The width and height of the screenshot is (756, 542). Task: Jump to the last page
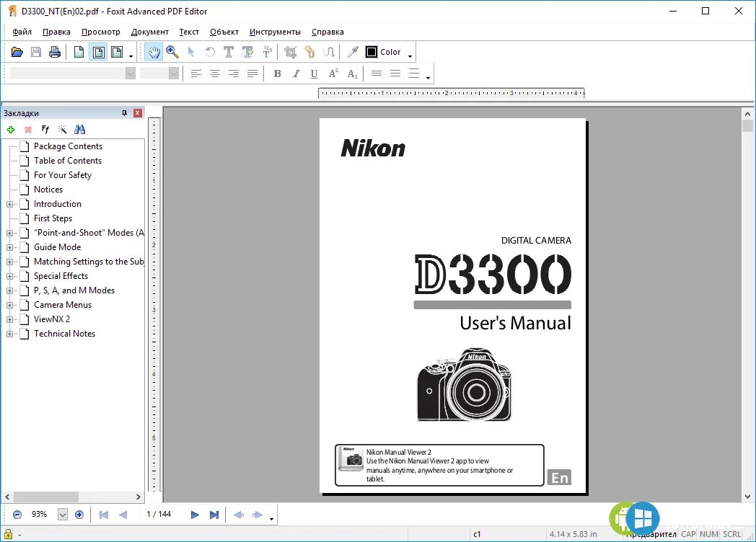click(x=214, y=515)
